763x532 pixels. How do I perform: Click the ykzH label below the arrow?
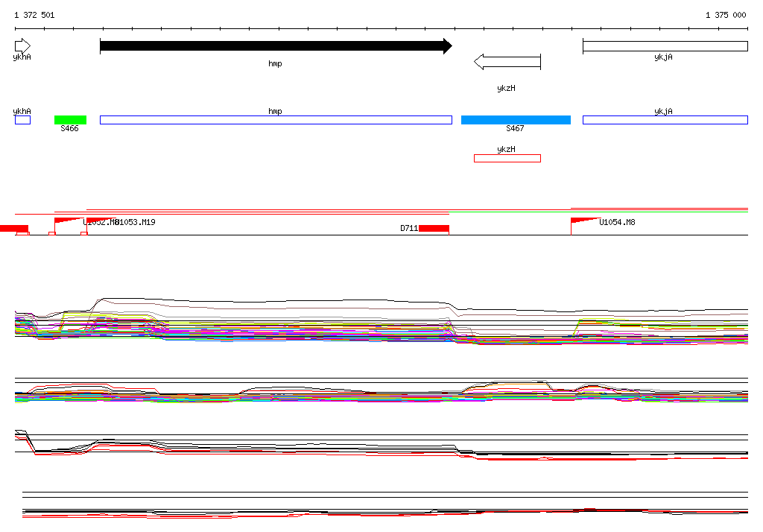[506, 88]
